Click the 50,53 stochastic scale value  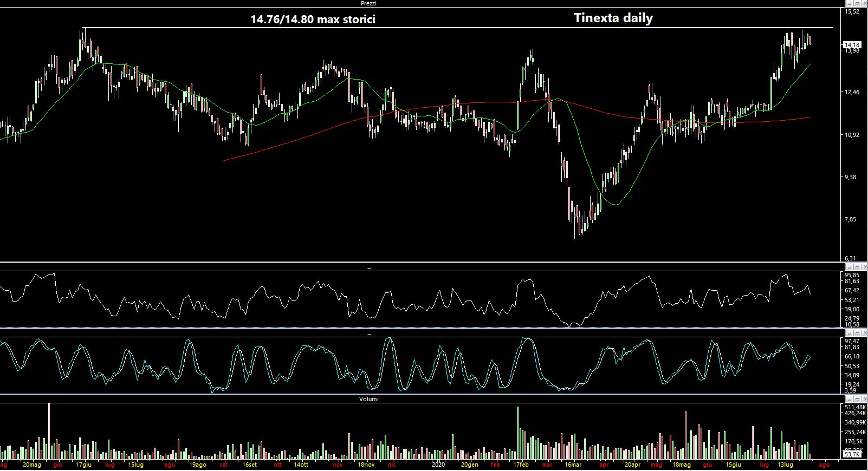pyautogui.click(x=852, y=367)
